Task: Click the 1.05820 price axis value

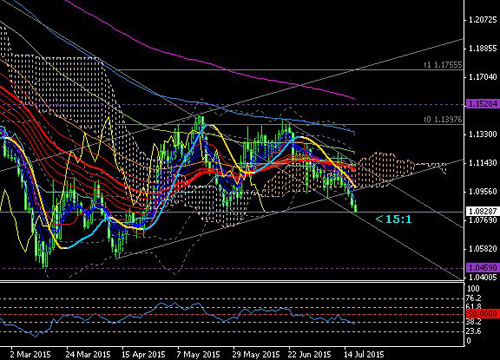Action: (x=483, y=249)
